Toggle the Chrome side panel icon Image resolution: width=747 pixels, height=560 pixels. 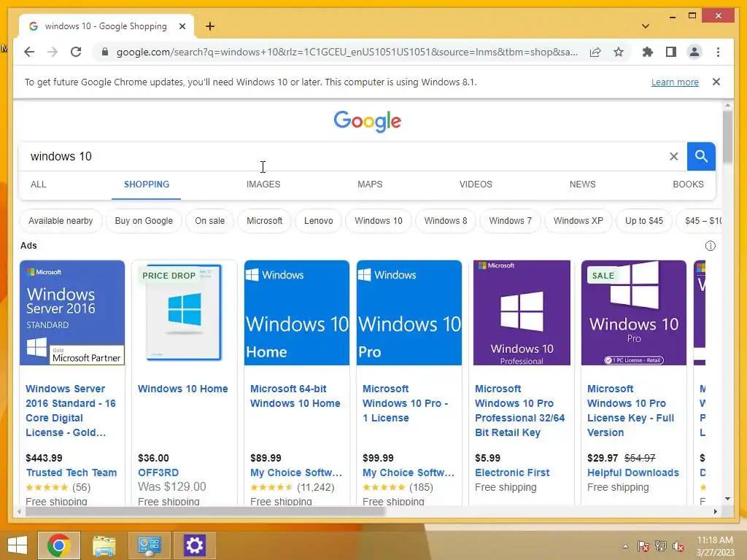tap(671, 52)
